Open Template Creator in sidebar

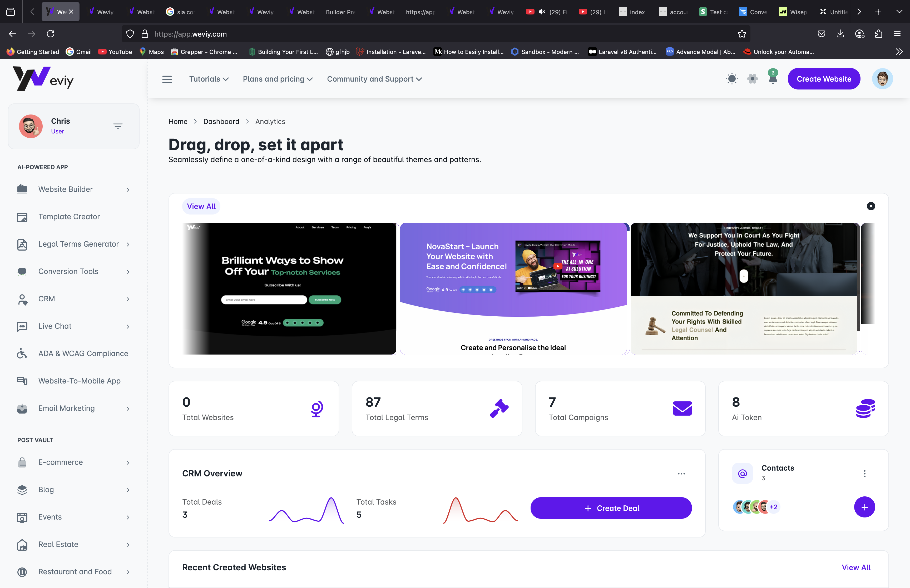pyautogui.click(x=69, y=217)
